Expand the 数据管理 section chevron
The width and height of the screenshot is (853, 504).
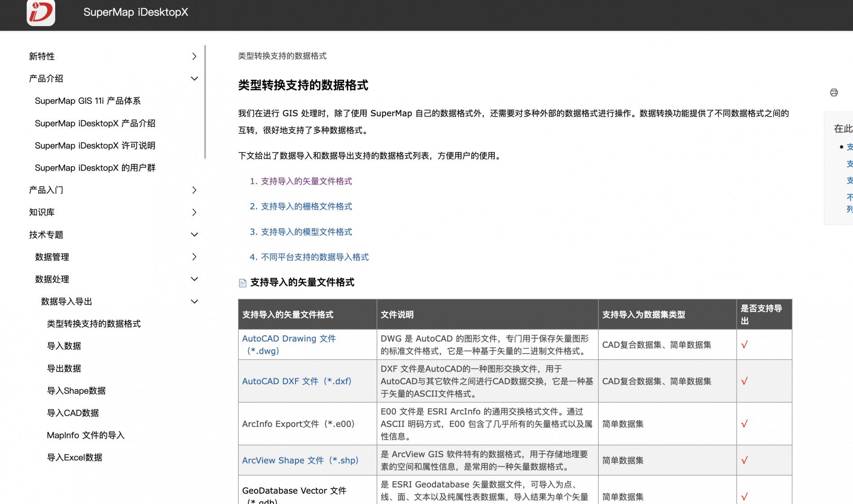[194, 257]
